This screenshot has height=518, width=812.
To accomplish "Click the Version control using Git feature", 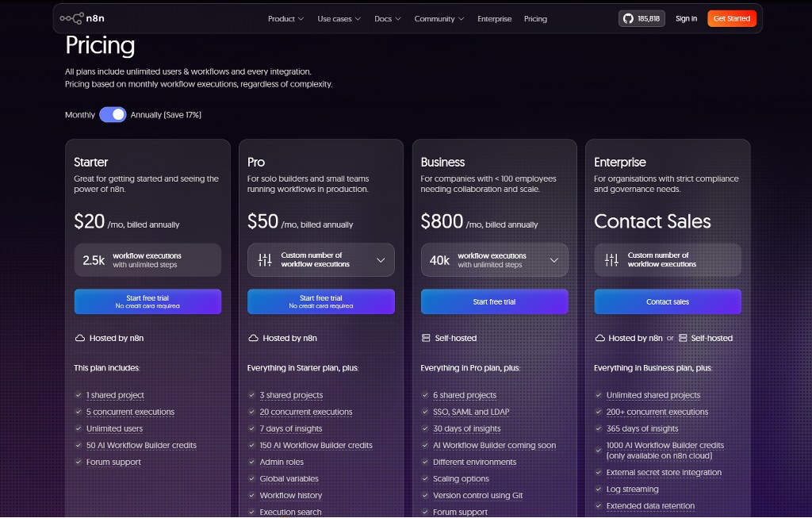I will coord(478,495).
